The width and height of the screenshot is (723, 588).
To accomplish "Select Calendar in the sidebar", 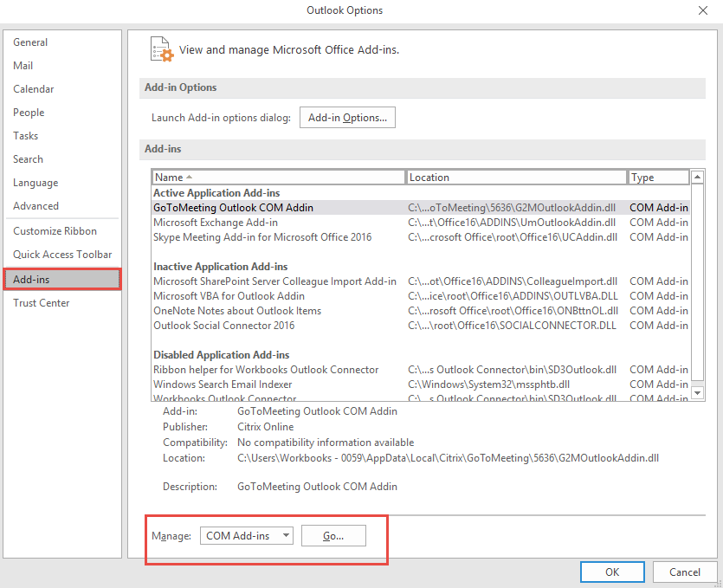I will click(33, 89).
